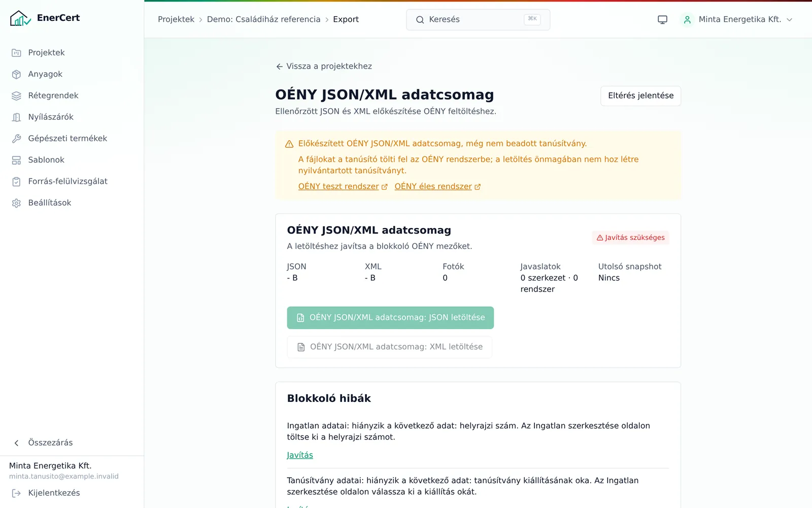The width and height of the screenshot is (812, 508).
Task: Click Kijelentkezés to log out
Action: tap(54, 493)
